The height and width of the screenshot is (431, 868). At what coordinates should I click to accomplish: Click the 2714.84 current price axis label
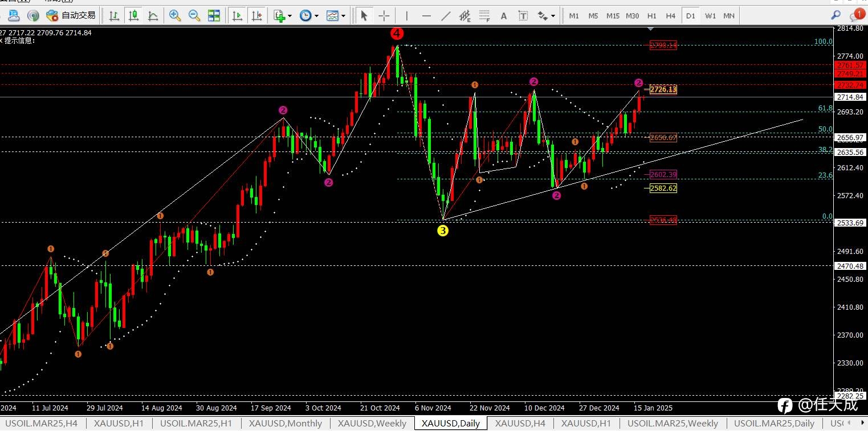(850, 97)
